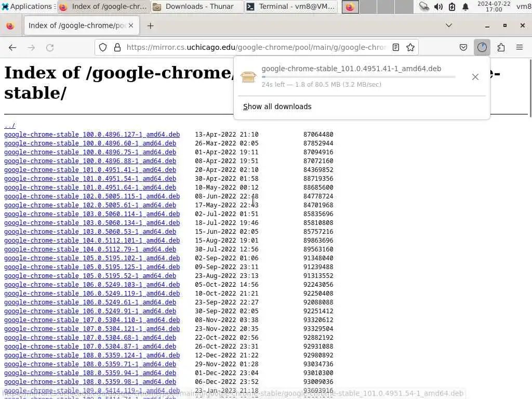Click google-chrome-stable_104.0.5112.79-1_amd64.deb

click(x=90, y=249)
